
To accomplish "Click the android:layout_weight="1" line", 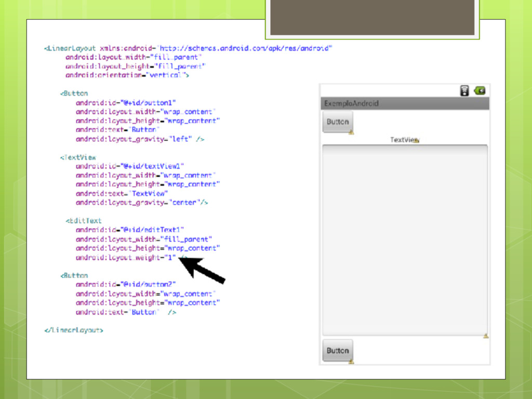I will coord(131,258).
